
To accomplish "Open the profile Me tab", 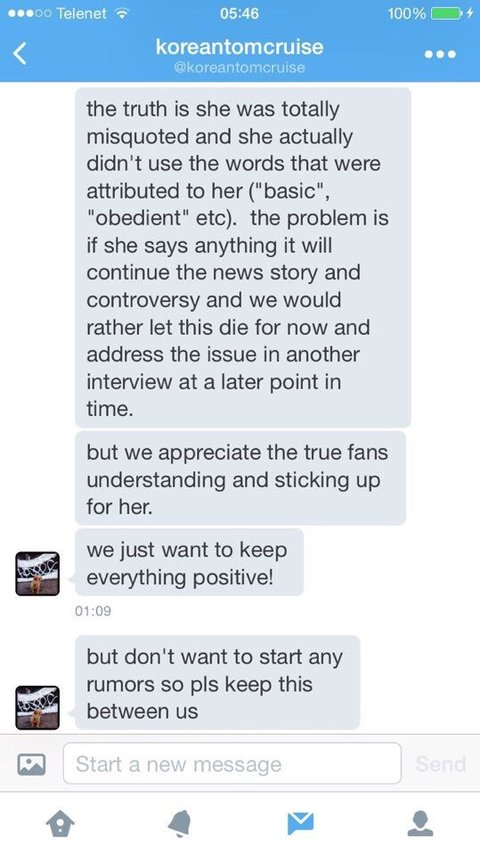I will 421,823.
